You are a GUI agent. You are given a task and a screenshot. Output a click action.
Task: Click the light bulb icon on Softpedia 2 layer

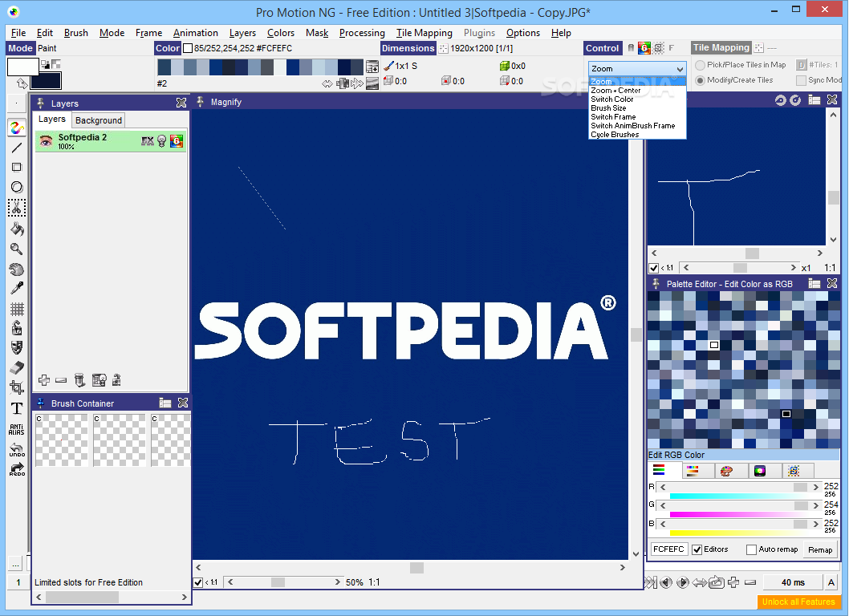pyautogui.click(x=161, y=141)
